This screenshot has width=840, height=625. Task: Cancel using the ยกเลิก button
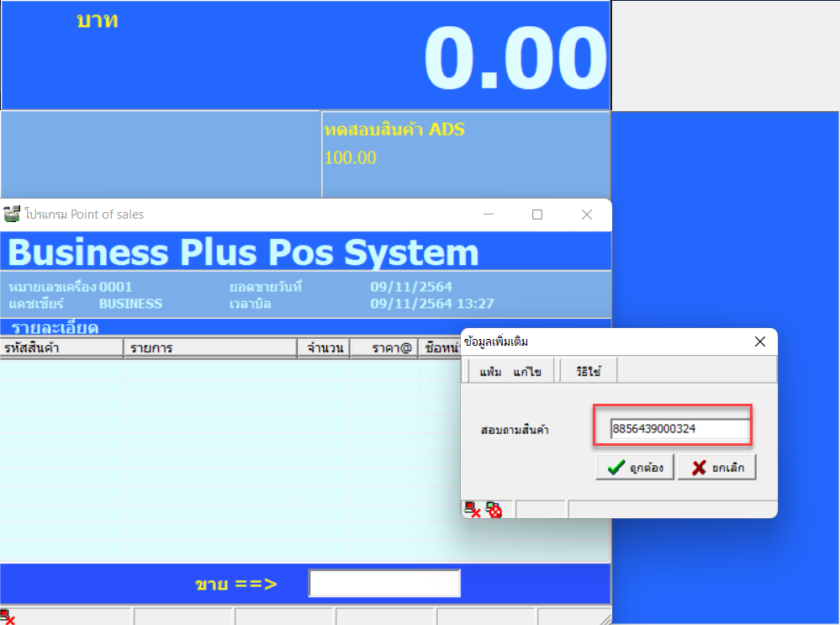[x=716, y=468]
